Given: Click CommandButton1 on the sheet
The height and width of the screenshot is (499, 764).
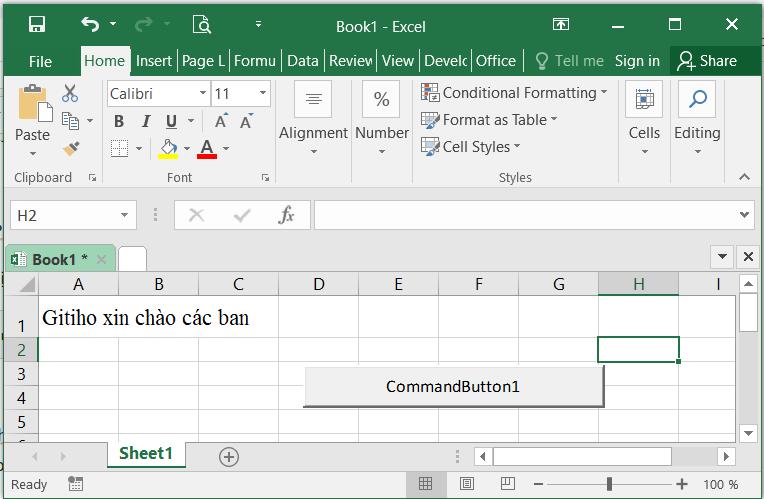Looking at the screenshot, I should pos(453,386).
